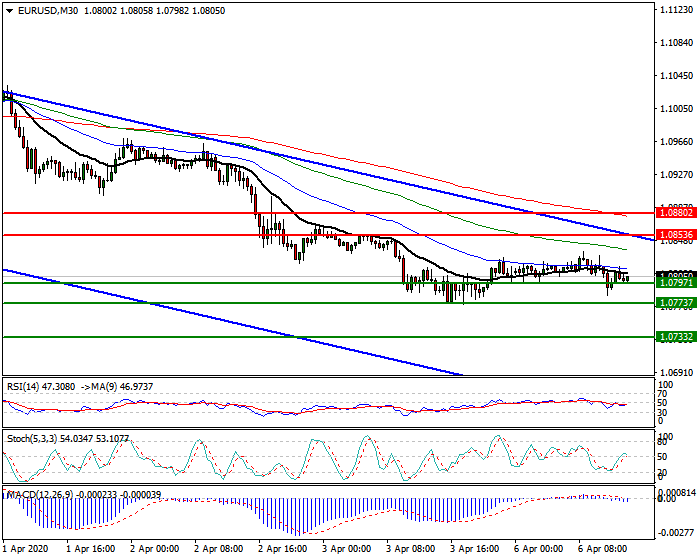Screen dimensions: 700x560
Task: Click the green 1.07971 support price label
Action: (677, 283)
